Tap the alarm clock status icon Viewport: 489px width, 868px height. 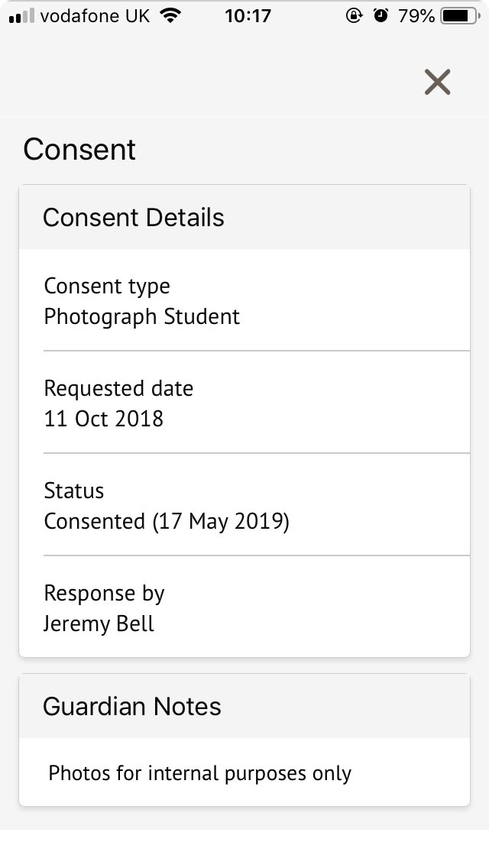tap(380, 16)
